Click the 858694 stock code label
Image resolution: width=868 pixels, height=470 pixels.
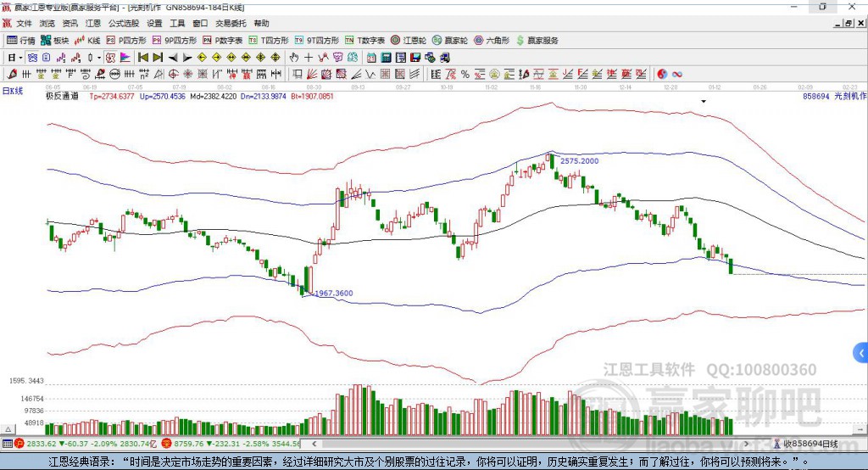[816, 97]
